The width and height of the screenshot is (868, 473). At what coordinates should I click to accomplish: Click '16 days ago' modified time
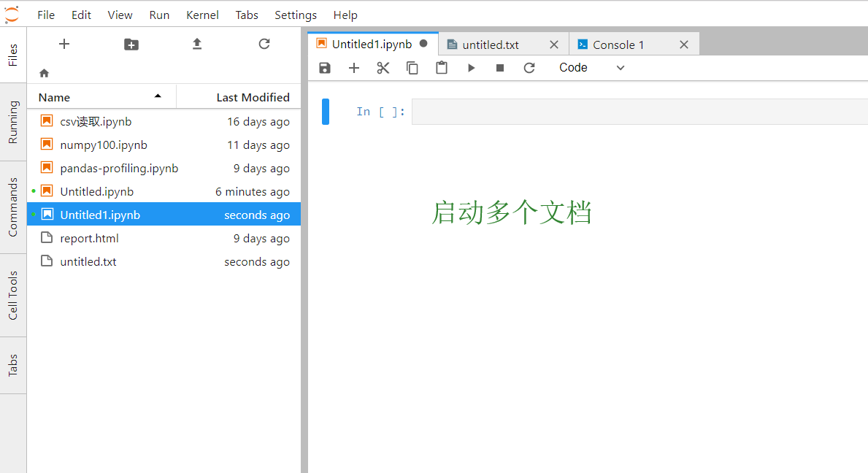(258, 122)
